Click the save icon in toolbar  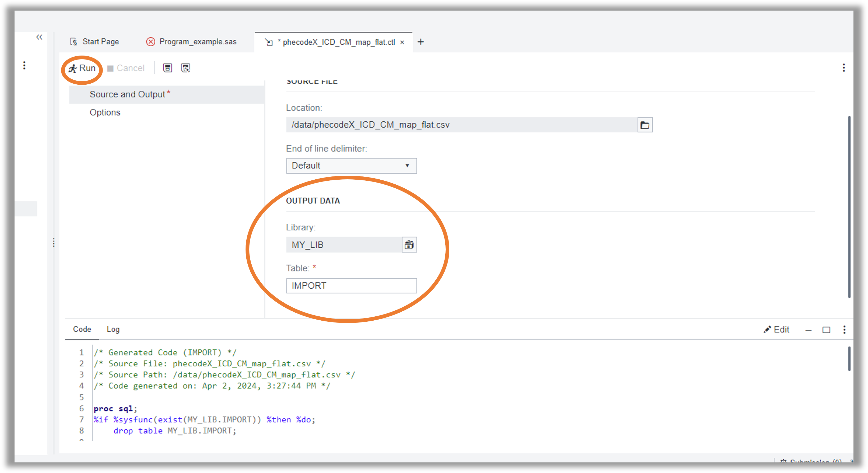point(168,68)
